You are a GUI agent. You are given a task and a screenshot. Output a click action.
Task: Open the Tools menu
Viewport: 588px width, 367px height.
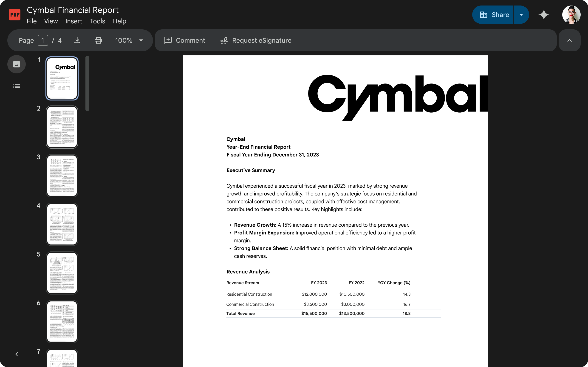(97, 21)
